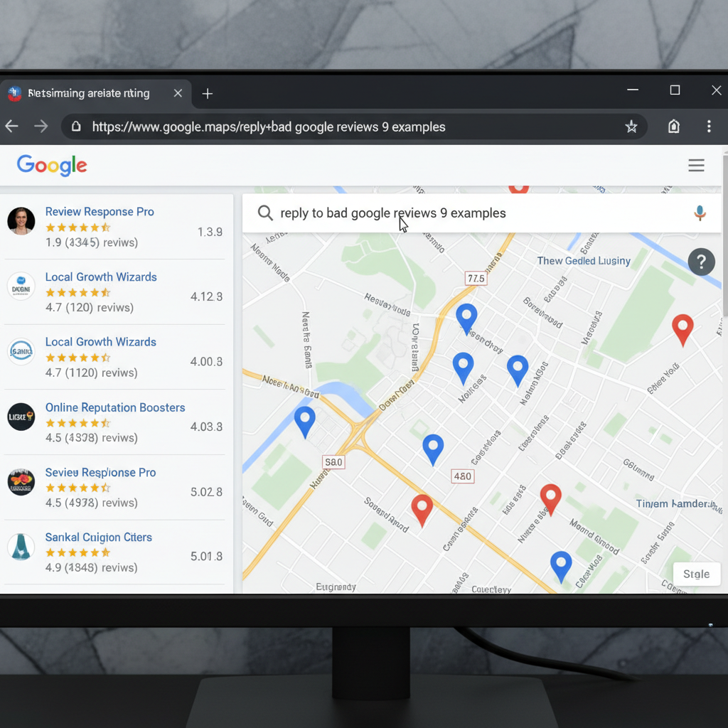Click the star rating of Online Reputation Boosters

tap(77, 423)
